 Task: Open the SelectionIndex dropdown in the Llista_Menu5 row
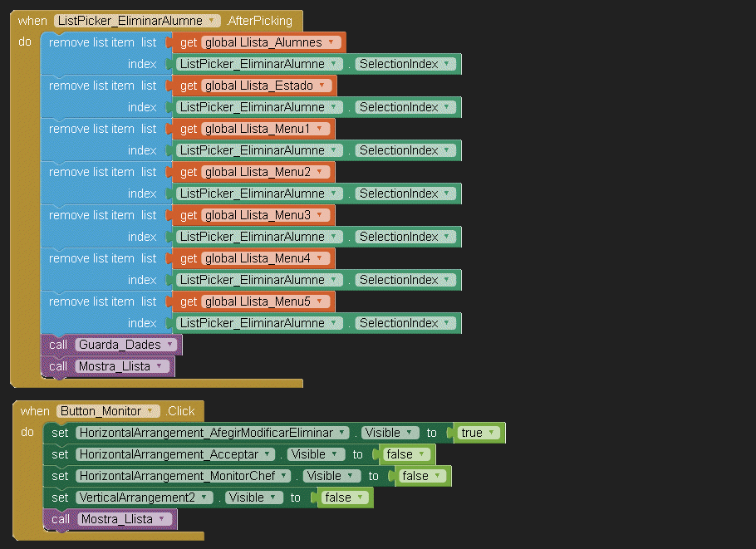pos(447,323)
